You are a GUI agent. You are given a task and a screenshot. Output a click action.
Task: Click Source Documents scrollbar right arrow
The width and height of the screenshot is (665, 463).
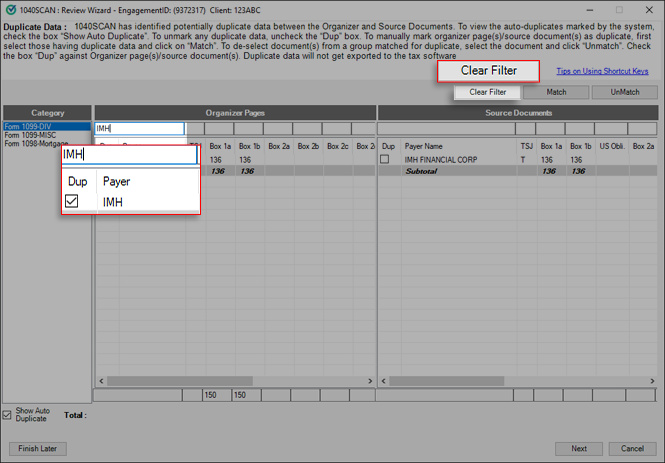(652, 381)
